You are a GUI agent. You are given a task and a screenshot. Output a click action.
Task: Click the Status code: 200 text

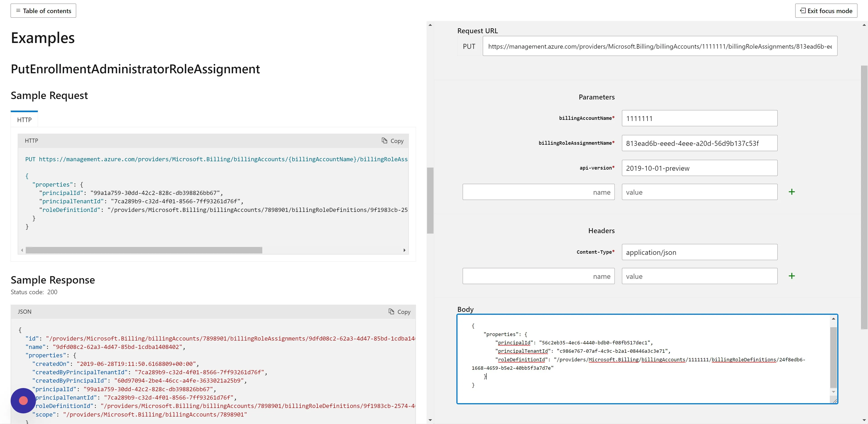point(34,292)
